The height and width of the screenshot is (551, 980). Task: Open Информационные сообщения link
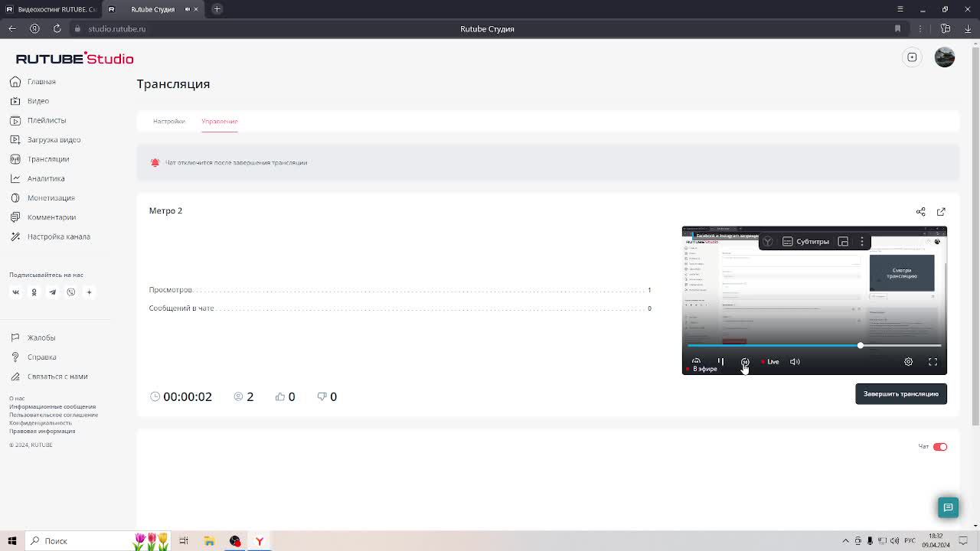coord(53,406)
